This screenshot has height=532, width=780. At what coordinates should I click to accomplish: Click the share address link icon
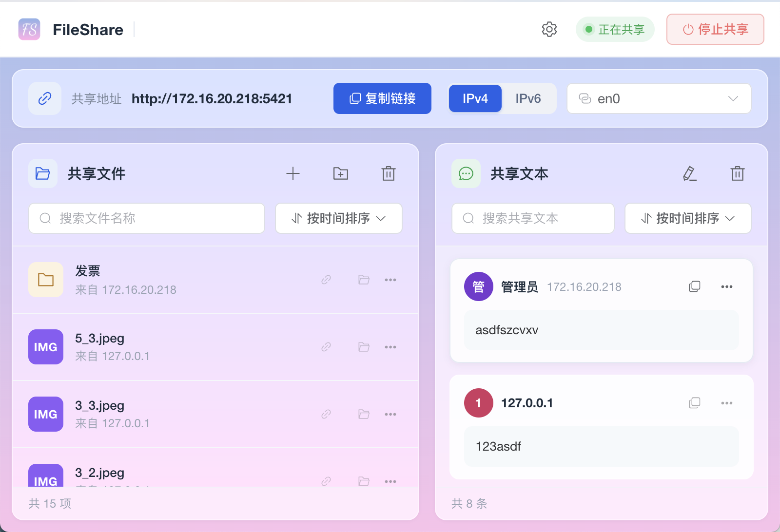coord(45,98)
